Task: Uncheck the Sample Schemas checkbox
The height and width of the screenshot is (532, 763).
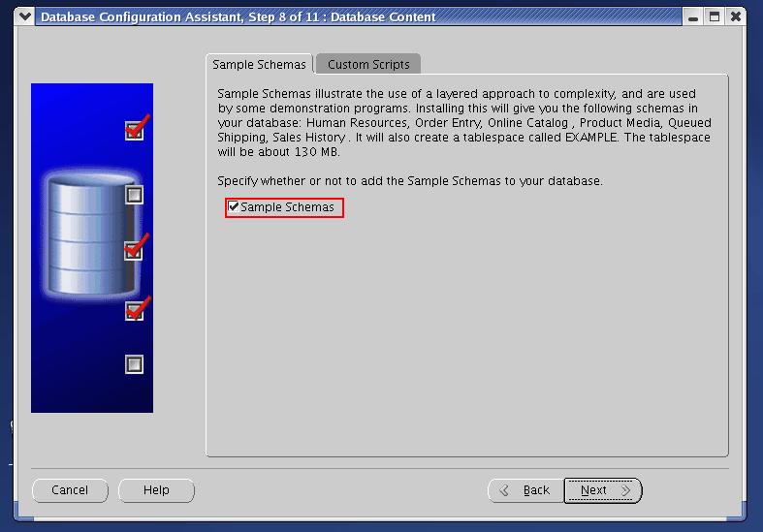Action: coord(234,207)
